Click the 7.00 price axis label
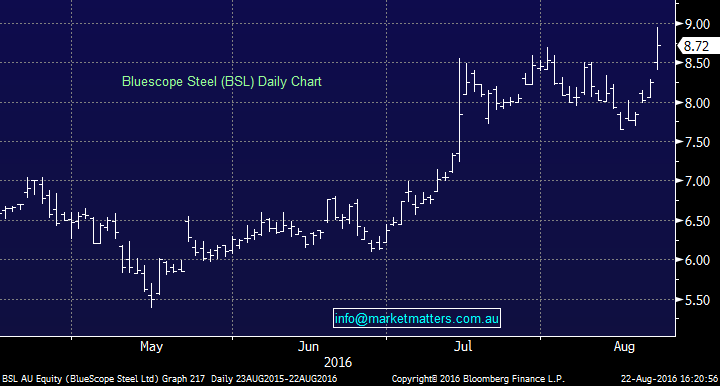Viewport: 720px width, 386px height. click(x=697, y=181)
